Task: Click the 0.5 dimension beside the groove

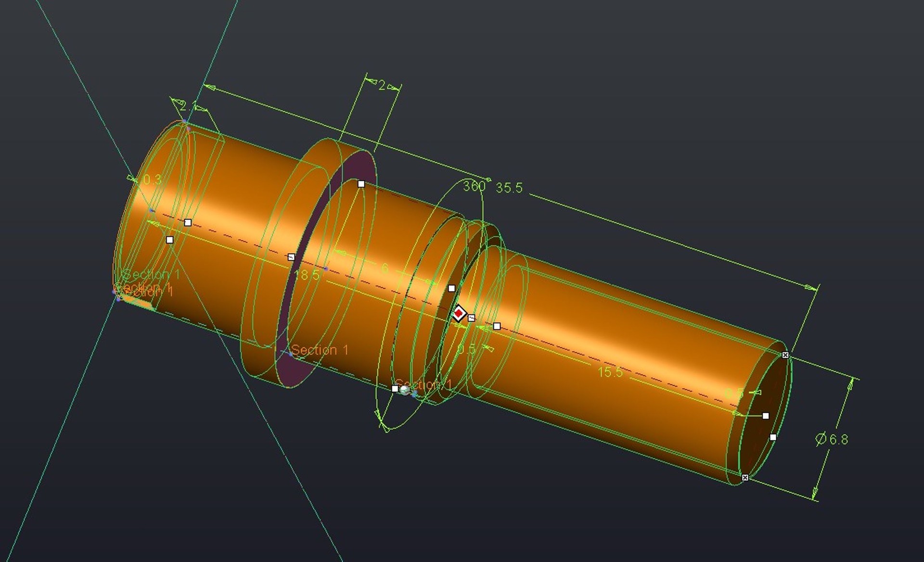Action: [466, 349]
